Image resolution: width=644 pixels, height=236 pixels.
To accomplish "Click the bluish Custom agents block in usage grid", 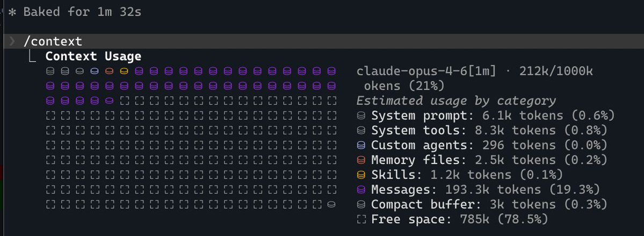I will click(x=95, y=71).
